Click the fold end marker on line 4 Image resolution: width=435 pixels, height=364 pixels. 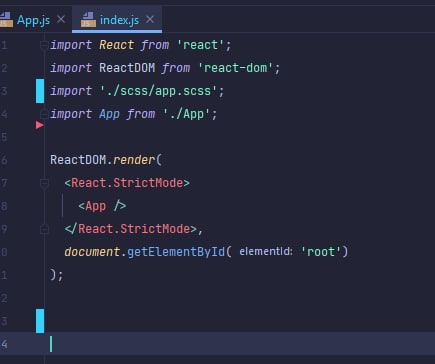tap(44, 114)
